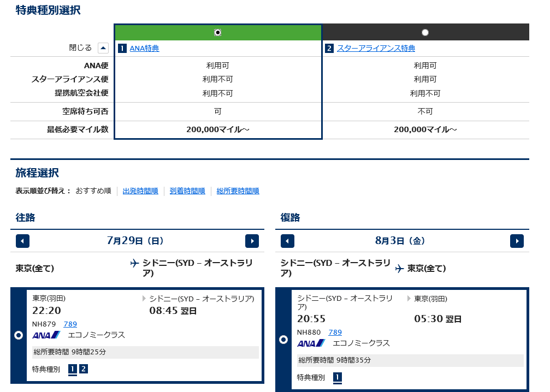Click the 特典種別選択 section heading
The height and width of the screenshot is (392, 550).
[48, 10]
